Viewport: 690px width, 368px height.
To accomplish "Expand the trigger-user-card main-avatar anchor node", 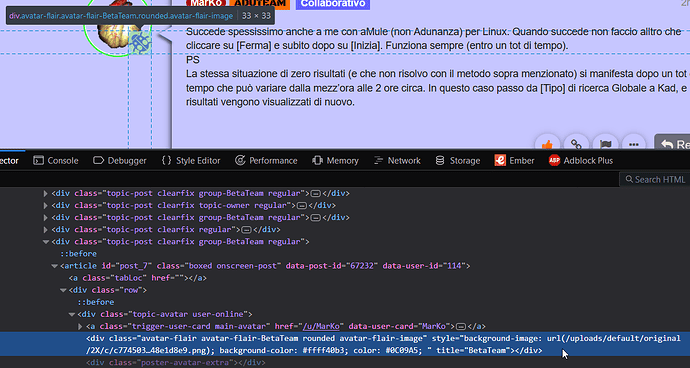I will click(x=80, y=326).
